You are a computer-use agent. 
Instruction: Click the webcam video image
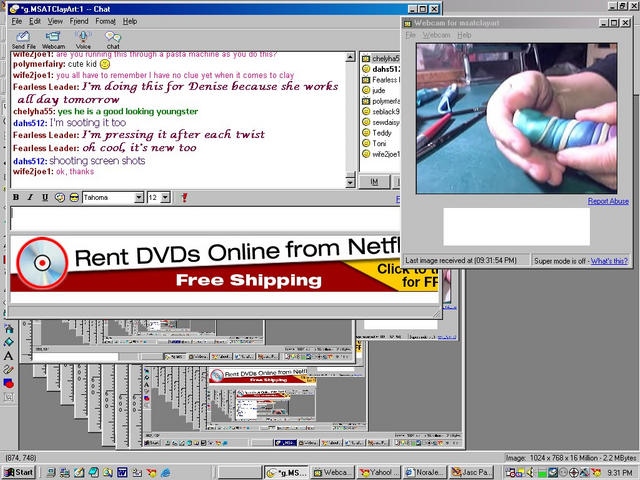516,118
